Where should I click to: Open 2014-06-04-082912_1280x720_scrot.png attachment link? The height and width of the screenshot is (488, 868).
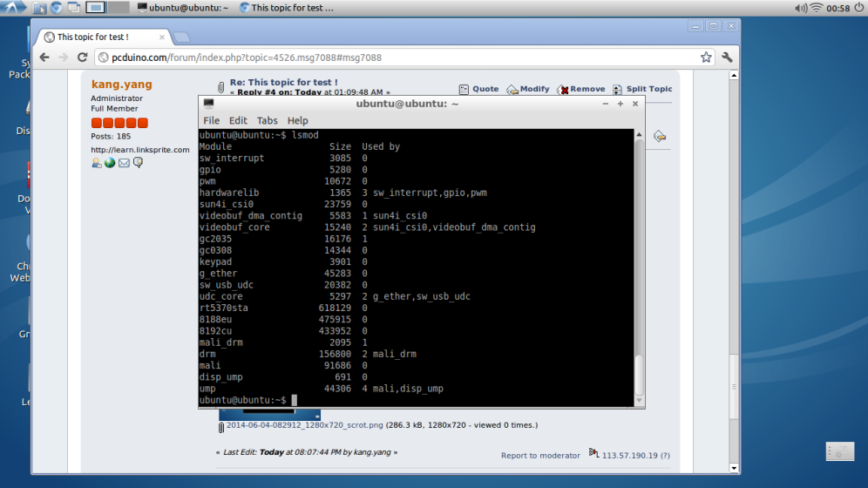pyautogui.click(x=304, y=425)
